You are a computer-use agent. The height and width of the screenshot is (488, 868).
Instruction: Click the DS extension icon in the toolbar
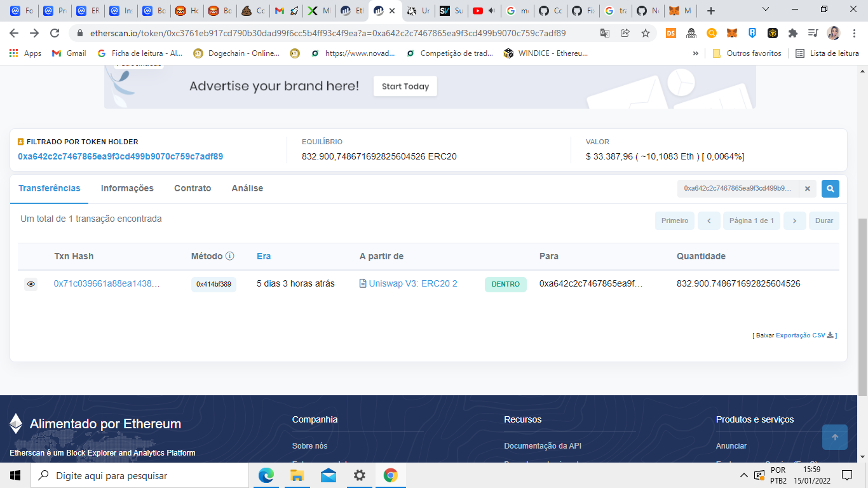(670, 33)
